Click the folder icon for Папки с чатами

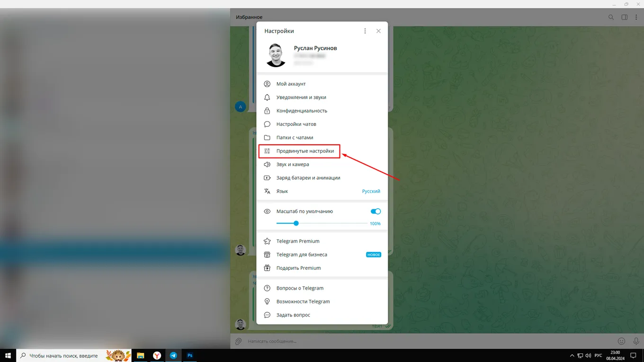[x=267, y=138]
